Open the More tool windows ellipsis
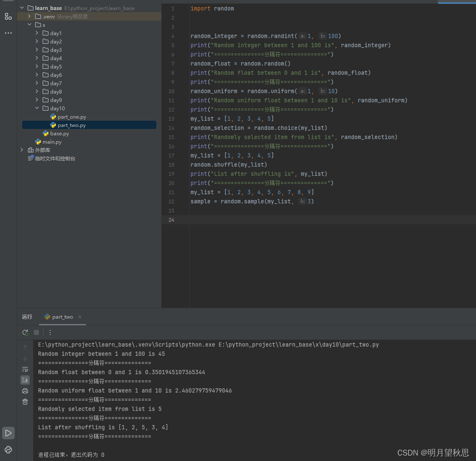The width and height of the screenshot is (476, 461). pyautogui.click(x=8, y=33)
